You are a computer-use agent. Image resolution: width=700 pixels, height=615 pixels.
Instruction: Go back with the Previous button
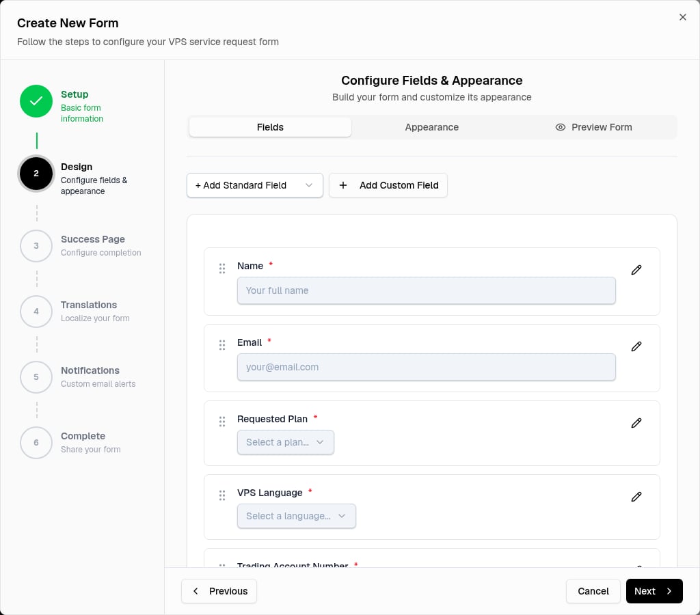point(219,591)
